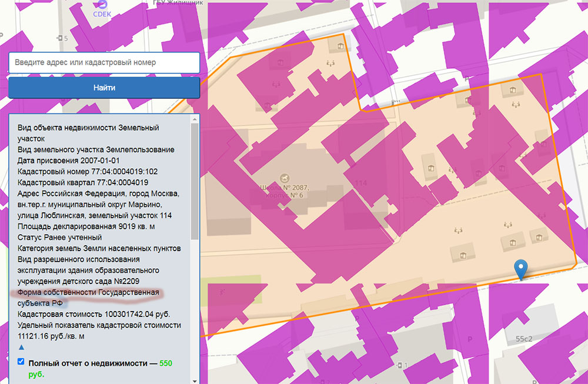Image resolution: width=588 pixels, height=384 pixels.
Task: Click the info panel scrollbar up arrow
Action: [x=195, y=119]
